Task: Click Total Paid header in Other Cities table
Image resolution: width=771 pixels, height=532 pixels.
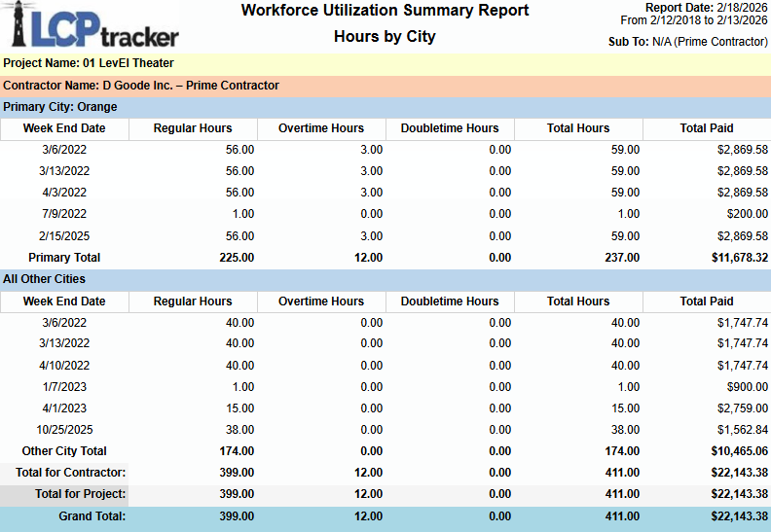Action: tap(707, 301)
